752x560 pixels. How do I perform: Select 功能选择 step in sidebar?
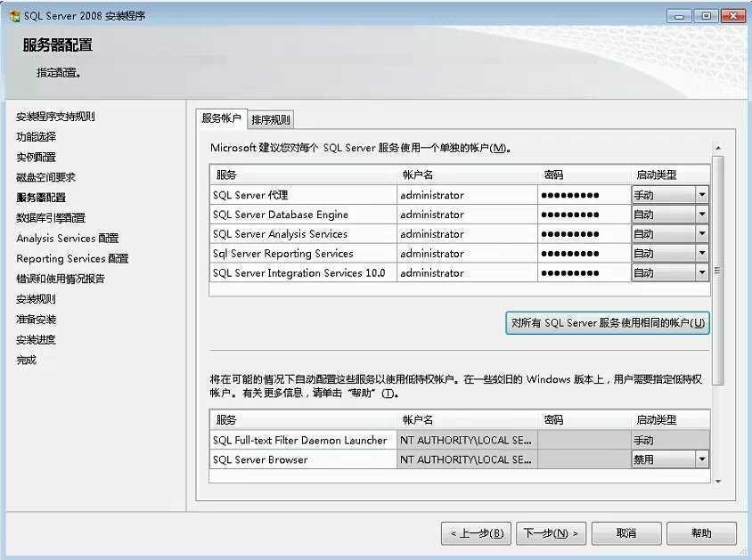coord(36,137)
